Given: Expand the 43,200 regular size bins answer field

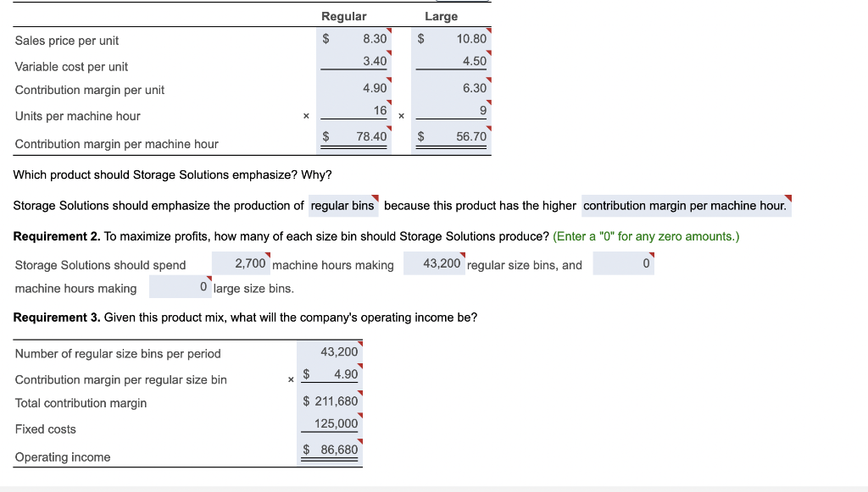Looking at the screenshot, I should [436, 264].
